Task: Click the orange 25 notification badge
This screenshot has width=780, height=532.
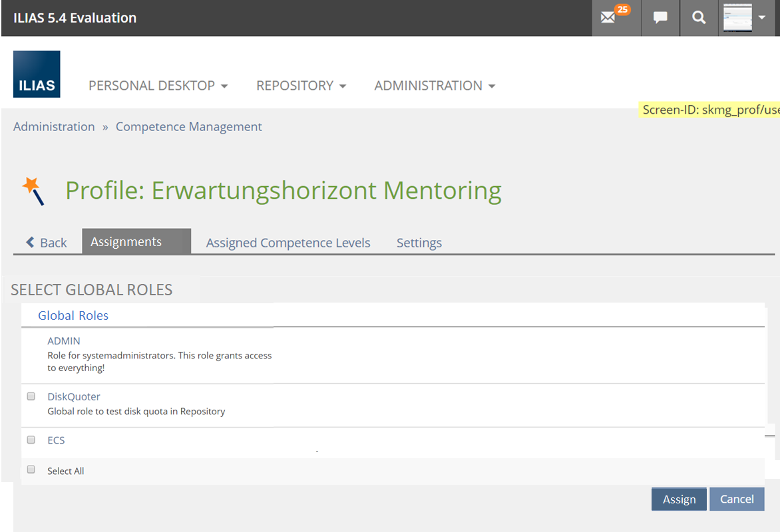Action: (622, 10)
